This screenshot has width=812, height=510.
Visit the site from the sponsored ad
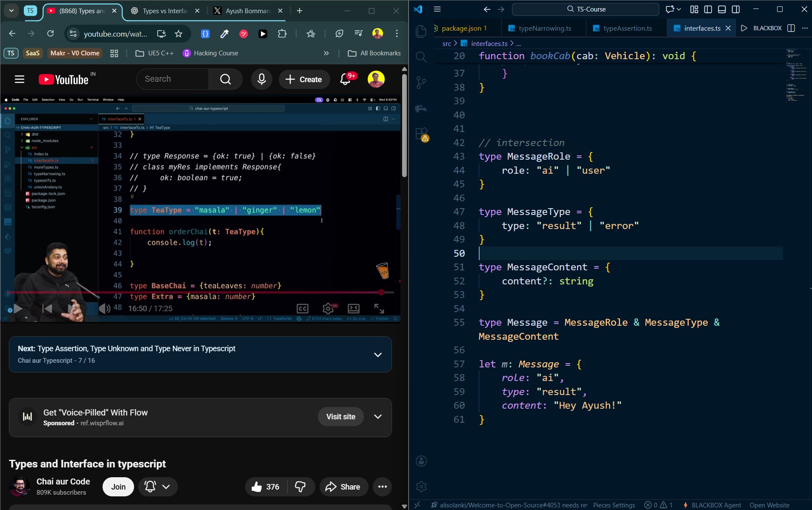(340, 416)
